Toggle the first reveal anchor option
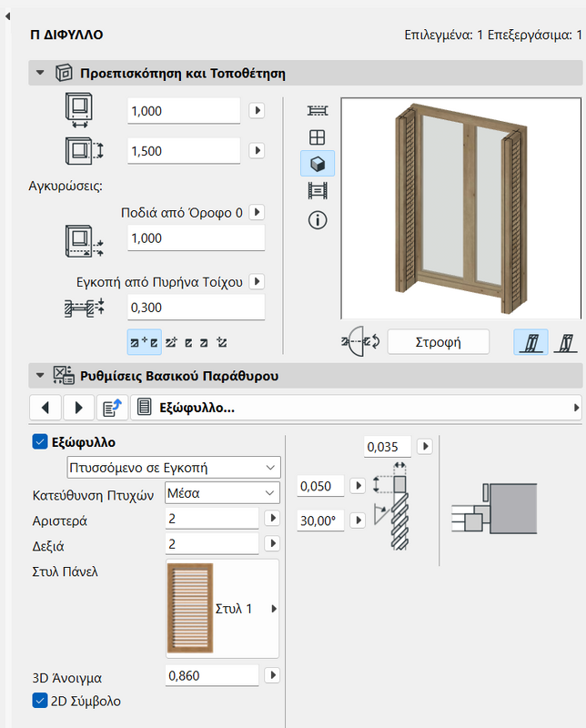This screenshot has height=728, width=586. (144, 342)
